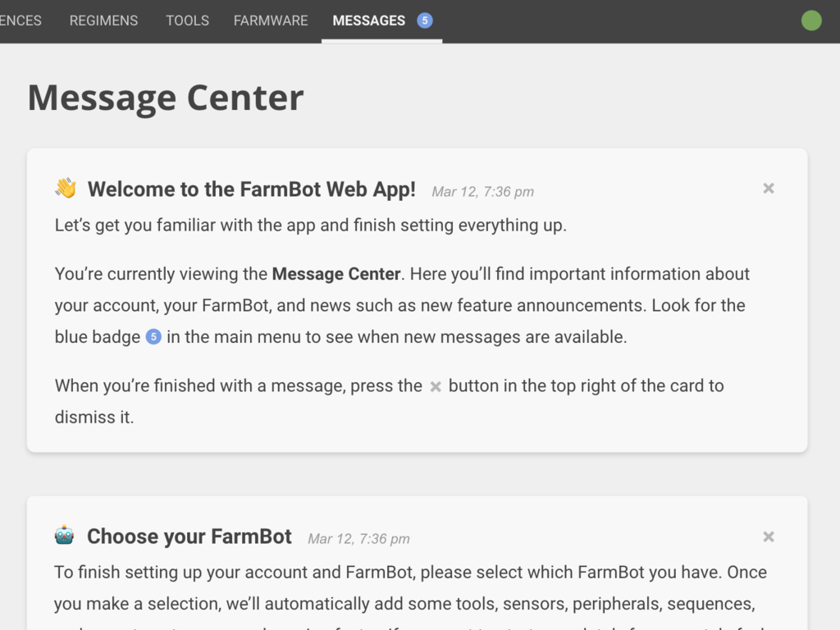Dismiss the Welcome to FarmBot message card
840x630 pixels.
pos(769,189)
